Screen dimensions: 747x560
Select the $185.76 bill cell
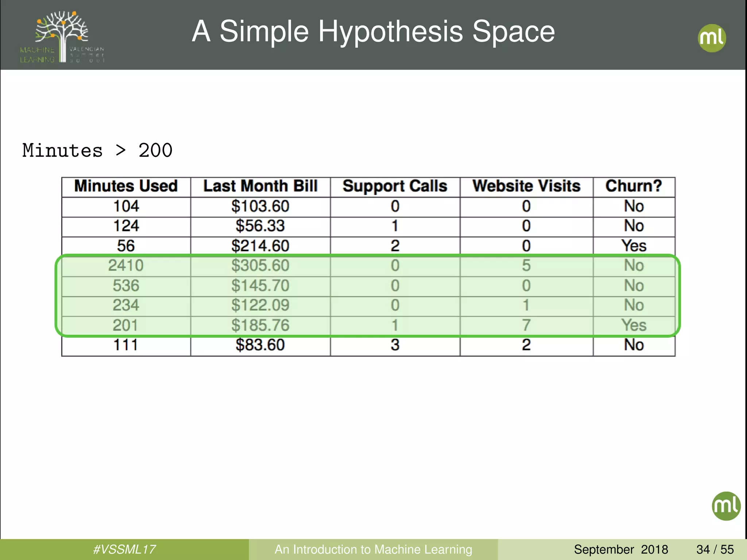(260, 325)
